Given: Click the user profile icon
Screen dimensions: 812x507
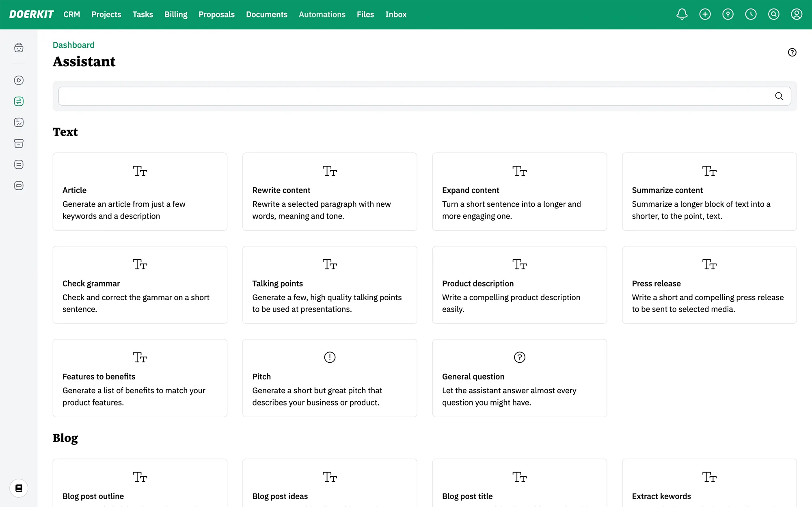Looking at the screenshot, I should (x=797, y=15).
